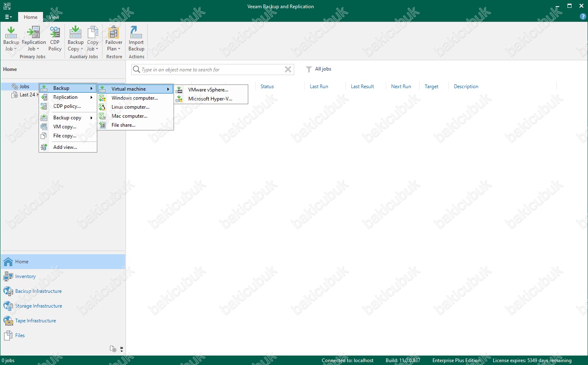Click the Backup Copy ribbon icon
Viewport: 588px width, 365px height.
[x=76, y=39]
